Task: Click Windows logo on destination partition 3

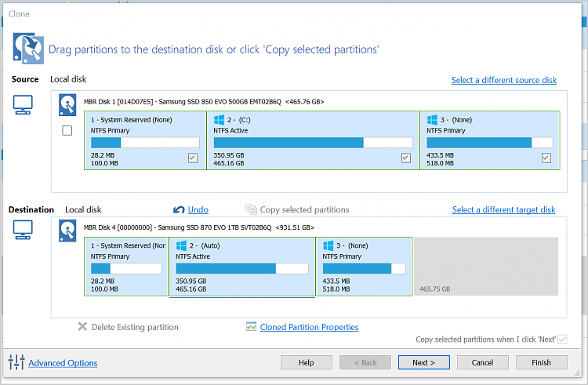Action: 328,245
